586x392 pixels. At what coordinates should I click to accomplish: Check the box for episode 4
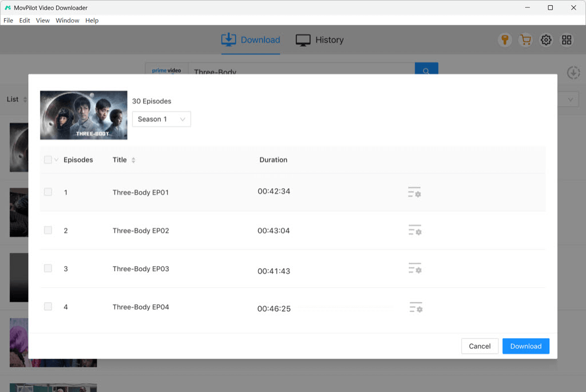[x=48, y=306]
